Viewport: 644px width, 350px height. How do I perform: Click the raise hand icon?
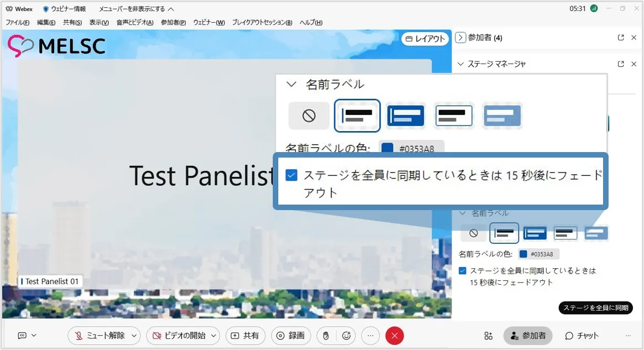(326, 336)
